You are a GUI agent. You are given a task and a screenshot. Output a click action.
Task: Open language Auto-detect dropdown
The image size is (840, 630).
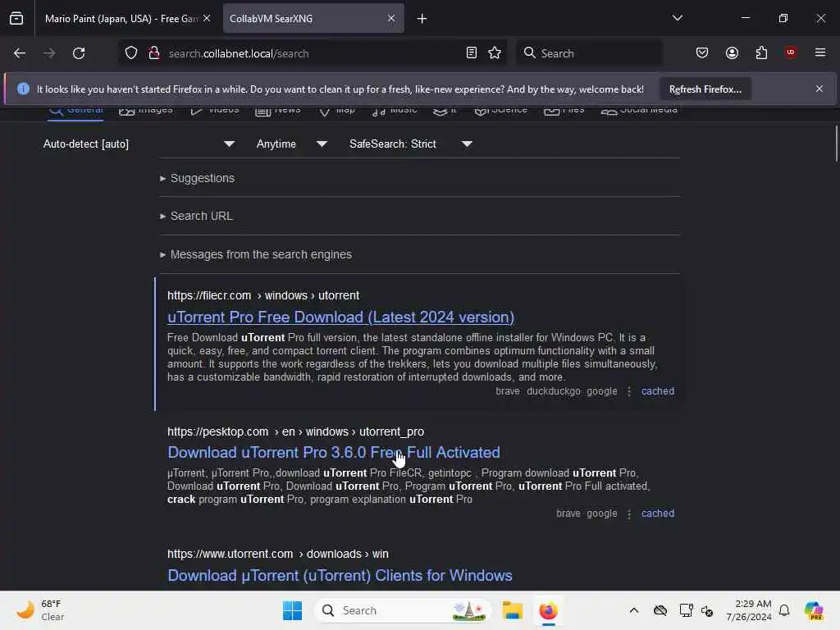pos(139,144)
